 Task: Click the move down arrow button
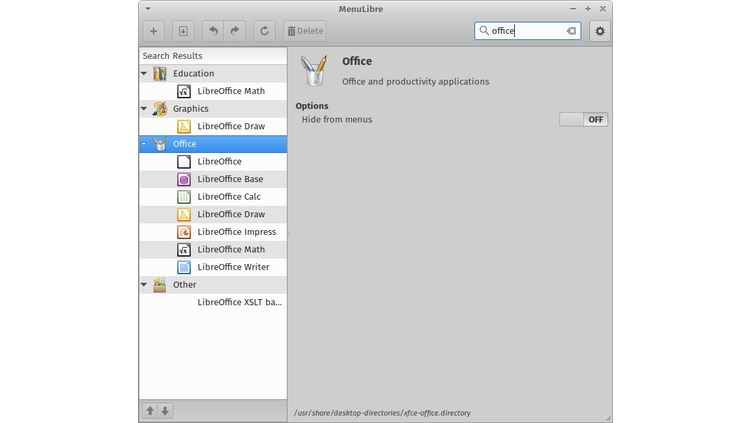pyautogui.click(x=165, y=410)
